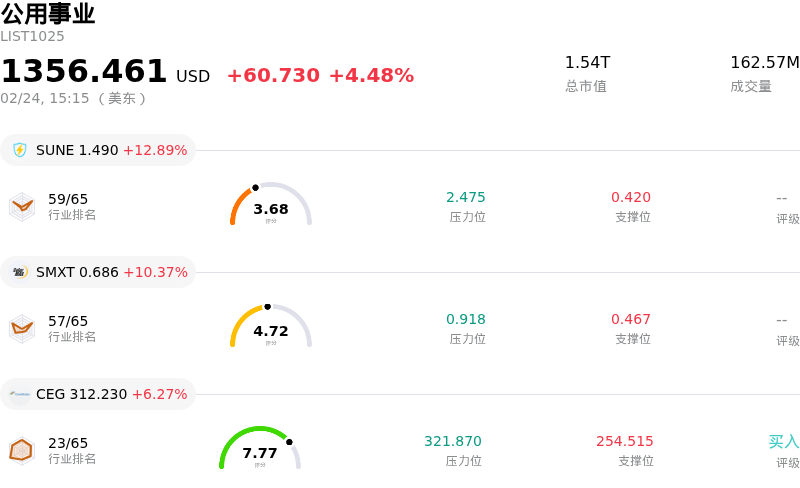800x488 pixels.
Task: Click SUNE's radar chart ranking icon
Action: (x=22, y=206)
